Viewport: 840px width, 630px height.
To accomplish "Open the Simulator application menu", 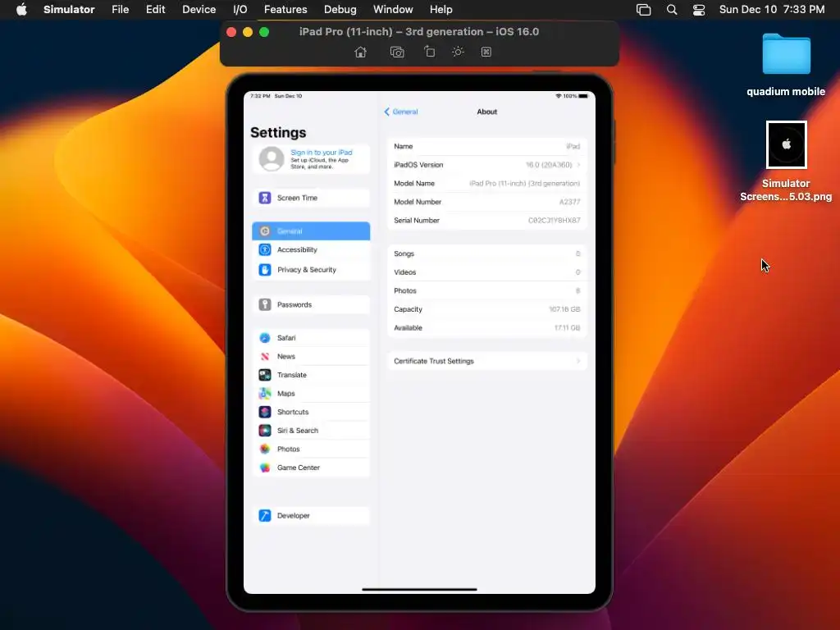I will point(69,9).
